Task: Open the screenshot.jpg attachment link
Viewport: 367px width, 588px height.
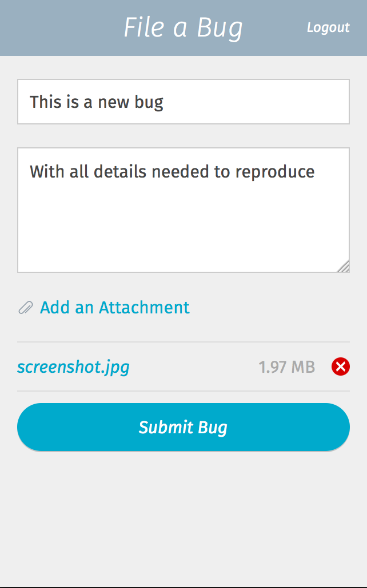Action: tap(73, 367)
